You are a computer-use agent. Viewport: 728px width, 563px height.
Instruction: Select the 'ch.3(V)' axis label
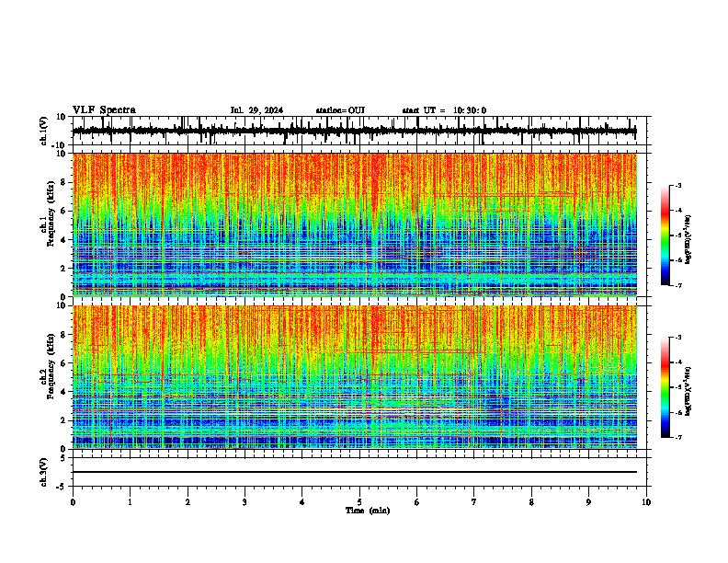(44, 472)
